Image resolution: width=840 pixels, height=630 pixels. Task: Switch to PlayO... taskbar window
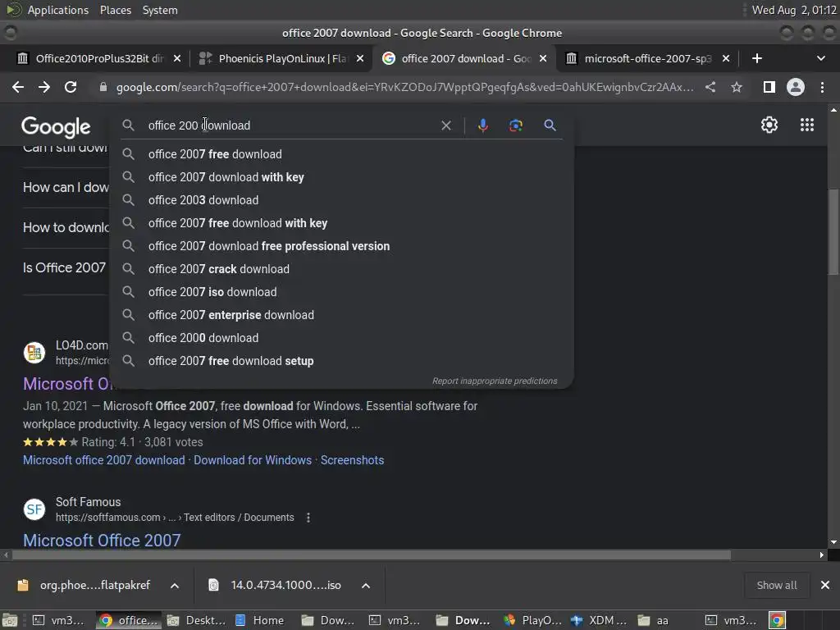click(532, 620)
